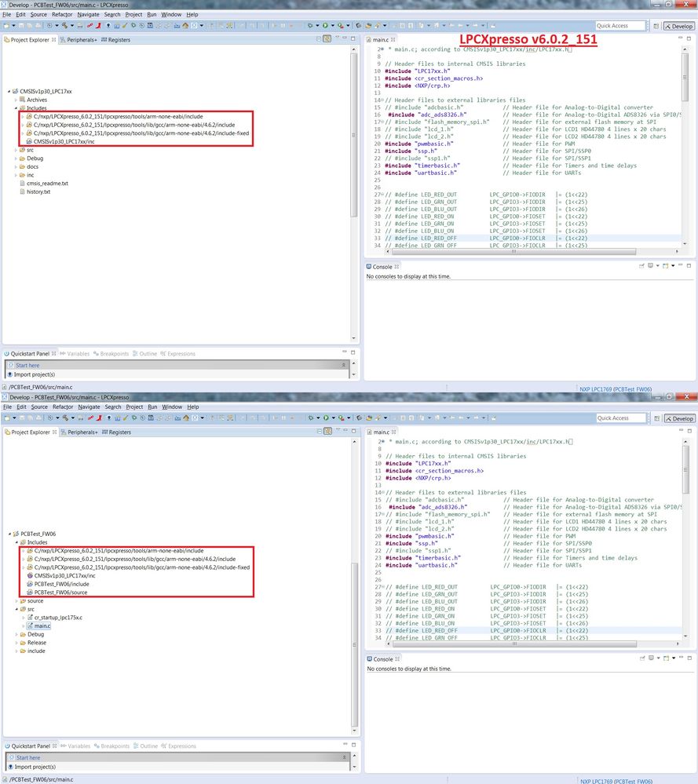Click Collapse All in Project Explorer
Viewport: 698px width, 784px height.
click(x=319, y=39)
